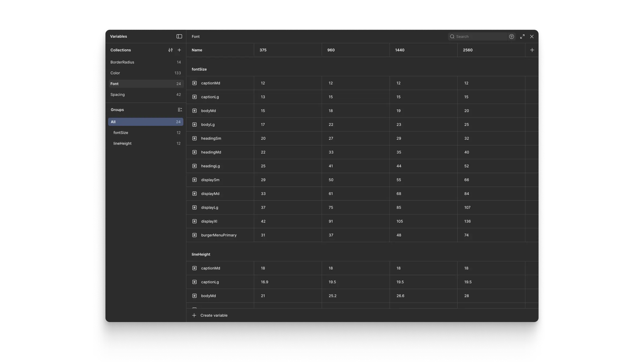
Task: Select the Spacing collection
Action: coord(118,95)
